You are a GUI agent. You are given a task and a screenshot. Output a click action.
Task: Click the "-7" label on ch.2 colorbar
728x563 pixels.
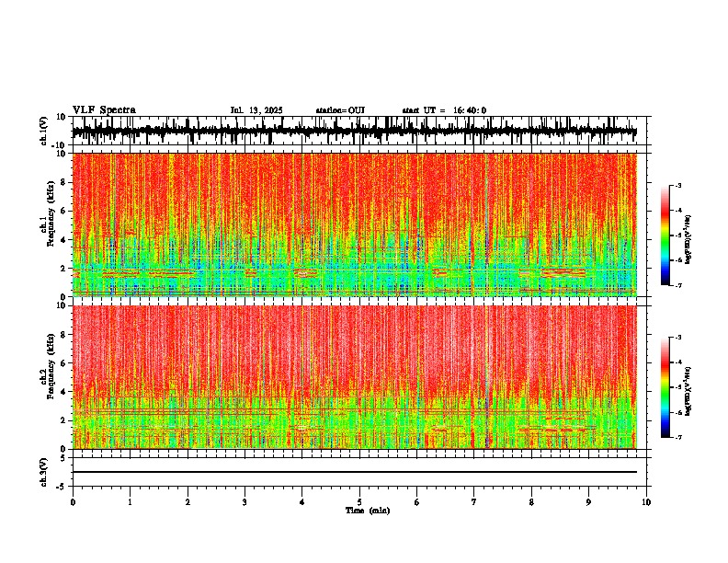pos(678,437)
